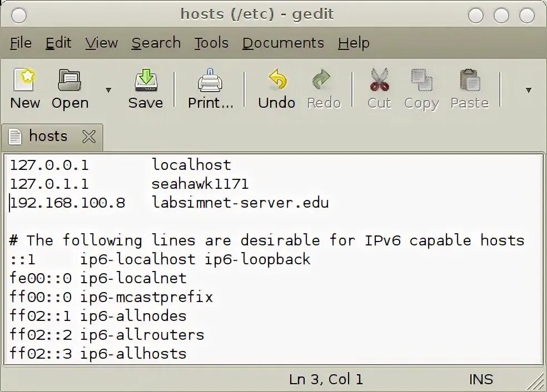Click the 'ip6-allhosts' entry
This screenshot has height=392, width=547.
[133, 353]
